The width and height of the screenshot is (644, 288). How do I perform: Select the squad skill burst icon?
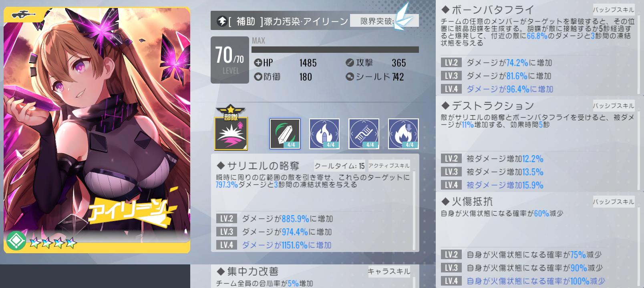[231, 134]
